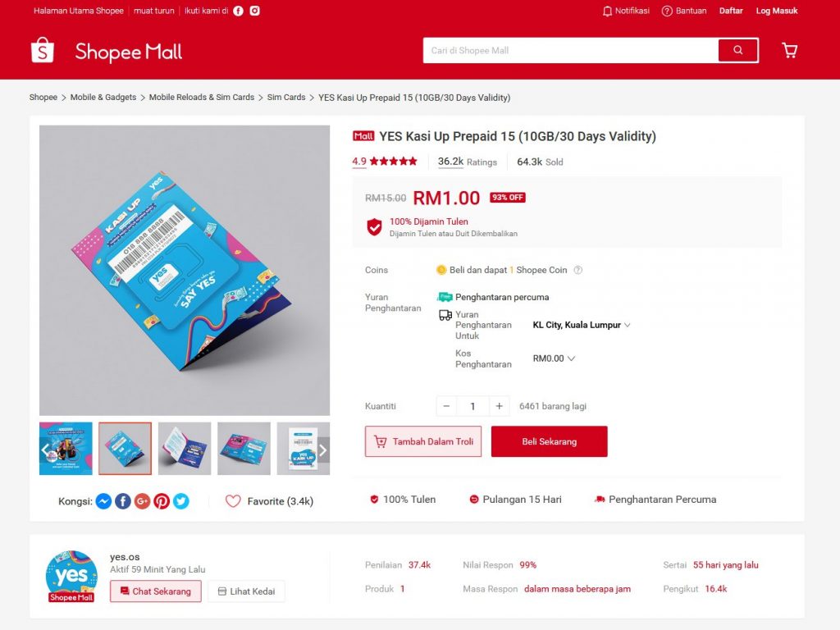840x630 pixels.
Task: Share product on Google Plus
Action: click(142, 501)
